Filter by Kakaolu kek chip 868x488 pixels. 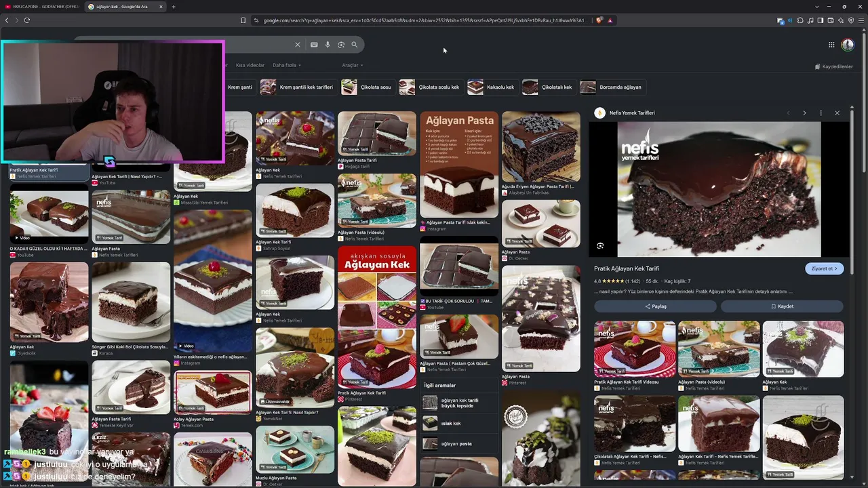(492, 87)
